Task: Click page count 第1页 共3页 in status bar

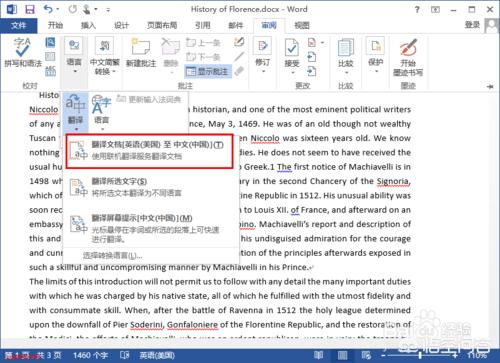Action: pos(33,355)
